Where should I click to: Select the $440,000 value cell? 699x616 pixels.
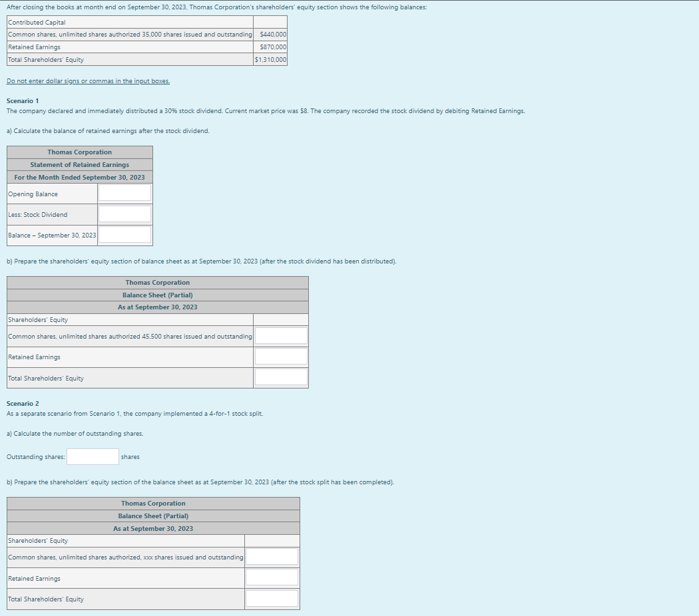pos(270,35)
